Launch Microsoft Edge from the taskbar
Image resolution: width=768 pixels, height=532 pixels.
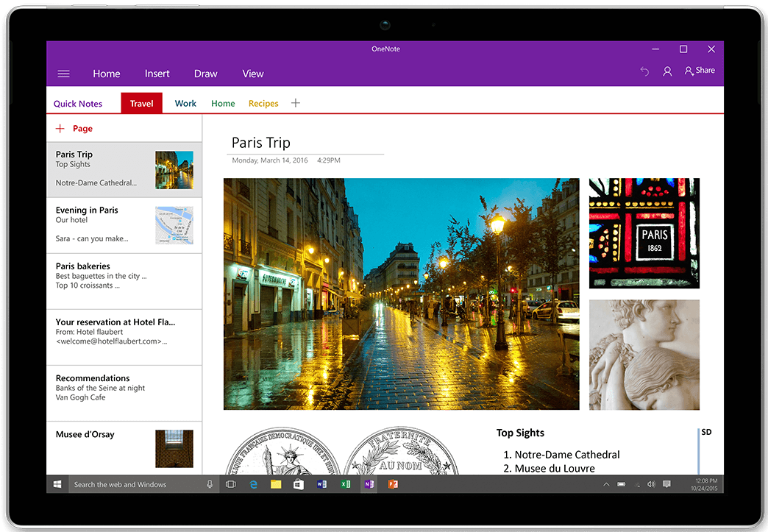click(x=253, y=484)
